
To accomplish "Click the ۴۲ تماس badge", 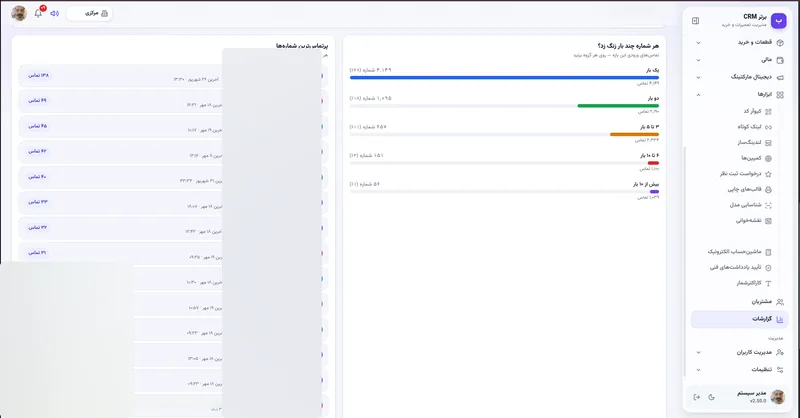I will point(37,152).
